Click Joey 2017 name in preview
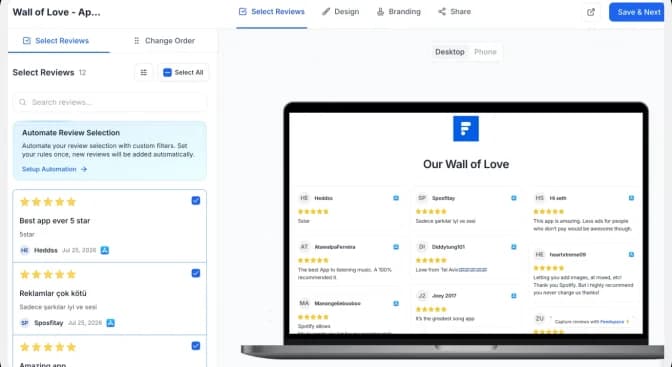This screenshot has width=672, height=367. [x=444, y=296]
